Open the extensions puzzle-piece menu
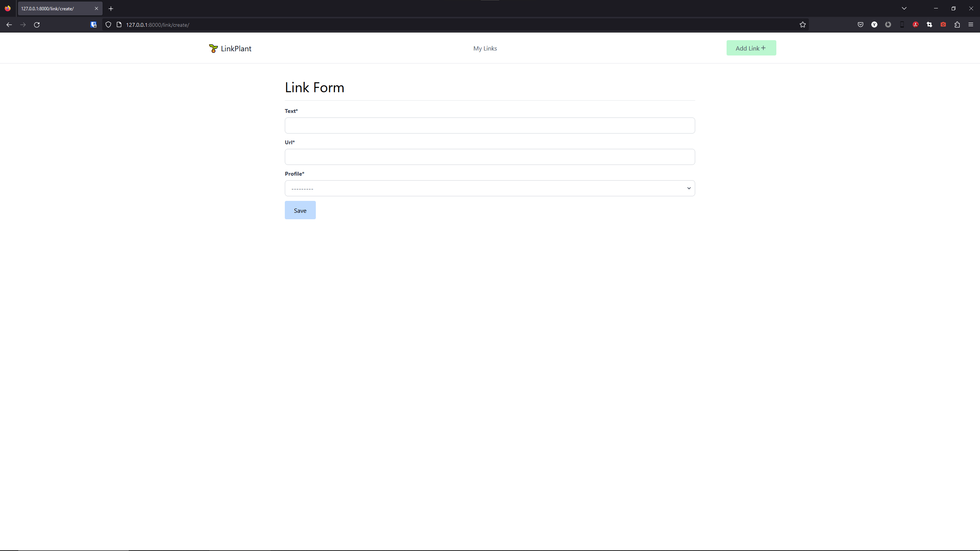Screen dimensions: 980x551 coord(957,25)
